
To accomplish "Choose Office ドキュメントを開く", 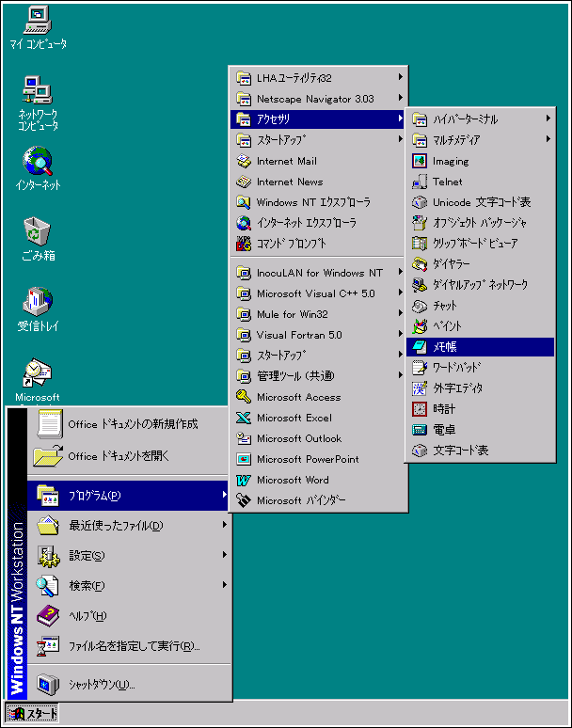I will coord(129,456).
